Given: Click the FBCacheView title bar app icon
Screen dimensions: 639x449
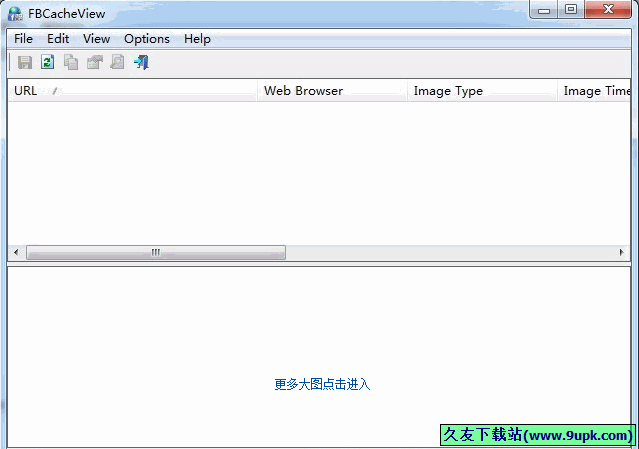Looking at the screenshot, I should coord(15,14).
